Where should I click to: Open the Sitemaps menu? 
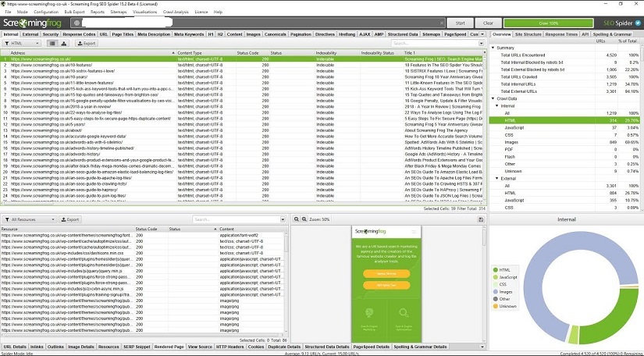tap(119, 12)
